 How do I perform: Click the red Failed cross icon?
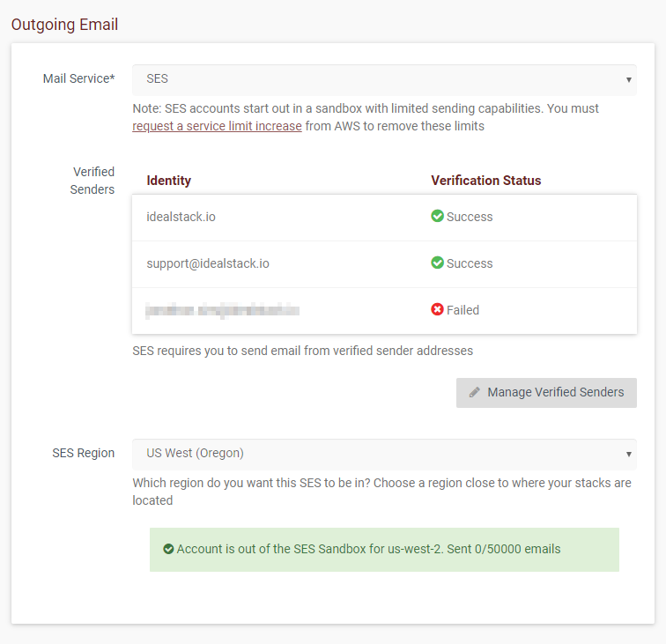point(437,309)
